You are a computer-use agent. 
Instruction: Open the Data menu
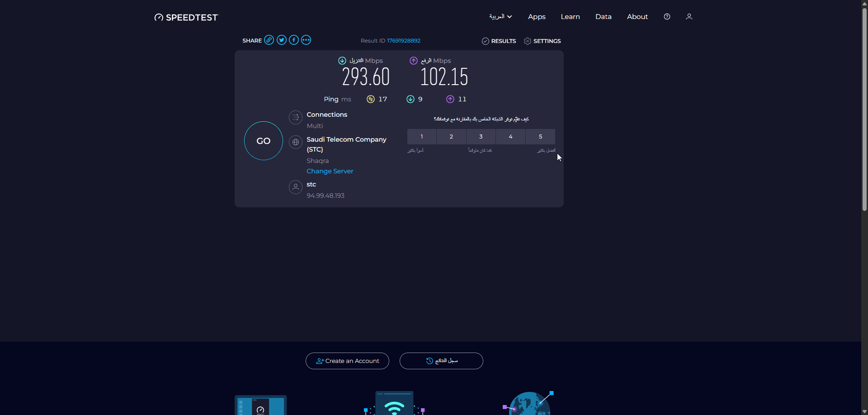pyautogui.click(x=603, y=16)
